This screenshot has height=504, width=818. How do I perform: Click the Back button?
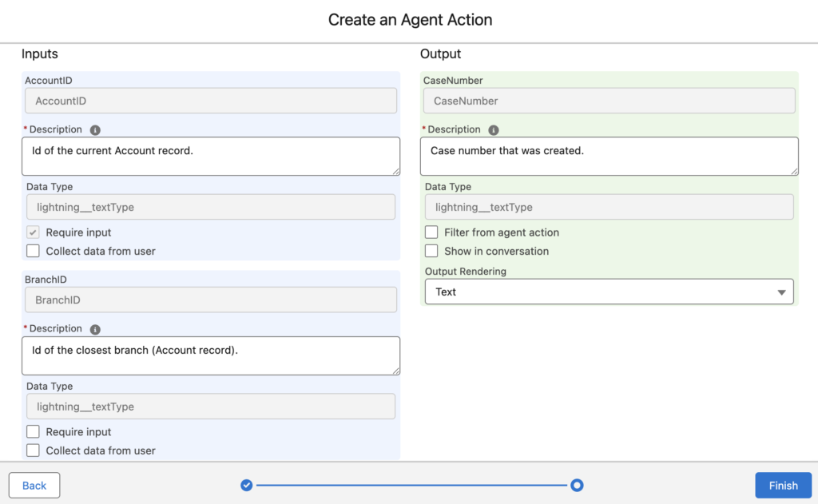point(34,485)
